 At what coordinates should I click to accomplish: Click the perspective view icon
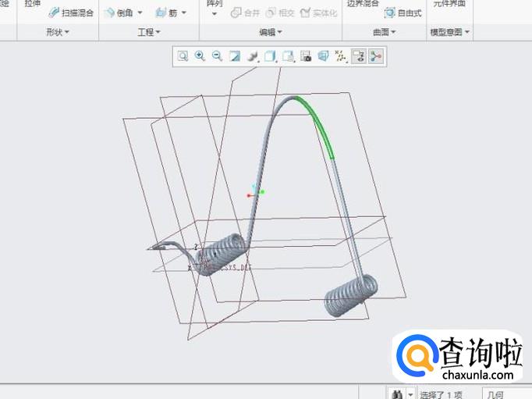tap(324, 56)
